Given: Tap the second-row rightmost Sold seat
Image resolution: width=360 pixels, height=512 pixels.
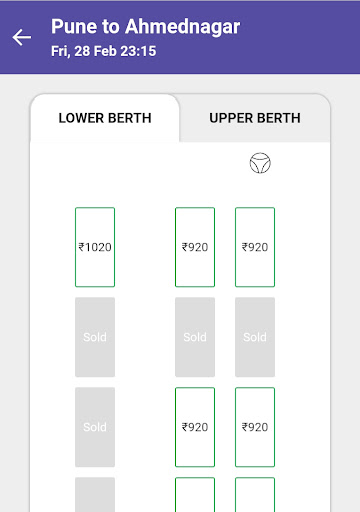Looking at the screenshot, I should tap(255, 337).
